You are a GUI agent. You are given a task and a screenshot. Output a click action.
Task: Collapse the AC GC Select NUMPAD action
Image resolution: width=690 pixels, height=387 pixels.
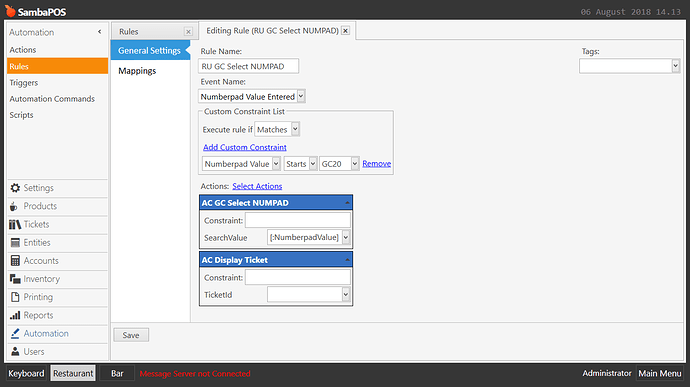[347, 203]
